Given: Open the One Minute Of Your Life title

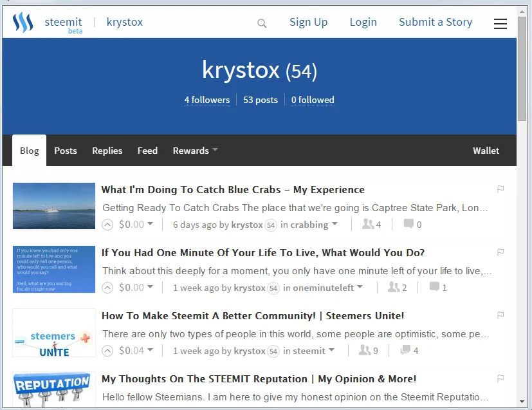Looking at the screenshot, I should click(x=263, y=252).
